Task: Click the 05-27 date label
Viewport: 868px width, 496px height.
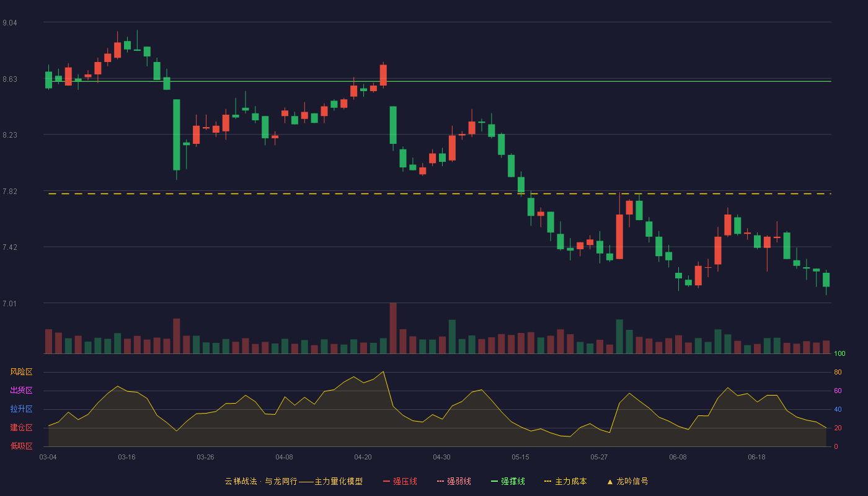Action: (x=599, y=457)
